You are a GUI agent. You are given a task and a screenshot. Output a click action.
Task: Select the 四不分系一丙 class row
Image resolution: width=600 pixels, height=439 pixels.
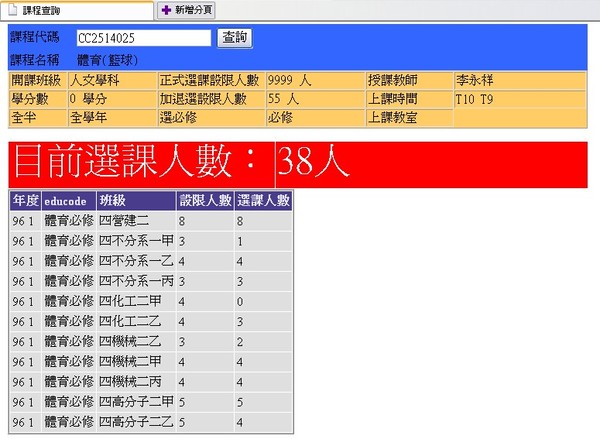(151, 282)
